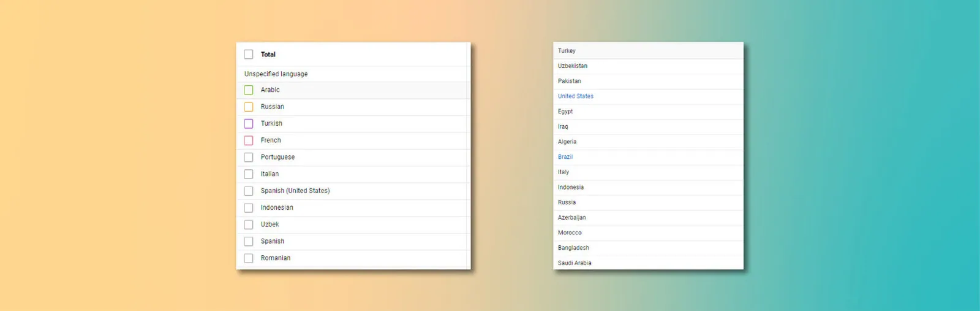Select the Italy row
Image resolution: width=980 pixels, height=311 pixels.
(648, 172)
